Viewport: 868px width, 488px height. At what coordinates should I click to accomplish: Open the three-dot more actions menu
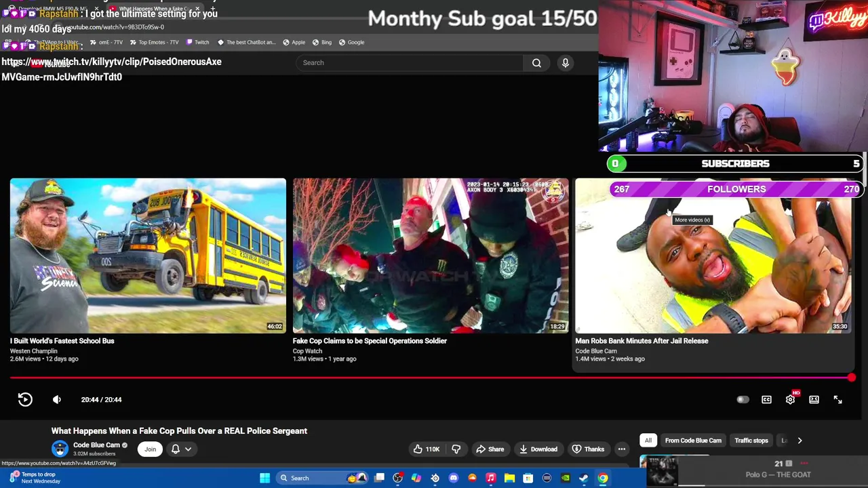click(x=621, y=449)
